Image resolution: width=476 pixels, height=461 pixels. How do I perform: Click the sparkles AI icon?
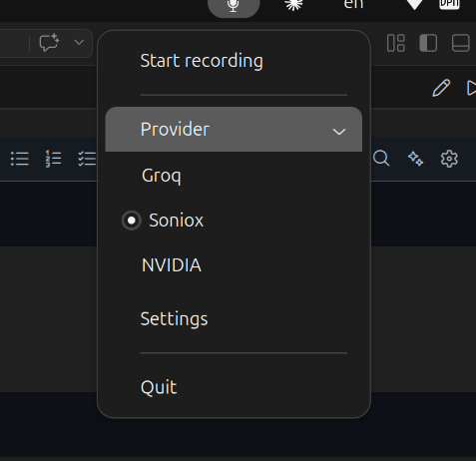(415, 159)
